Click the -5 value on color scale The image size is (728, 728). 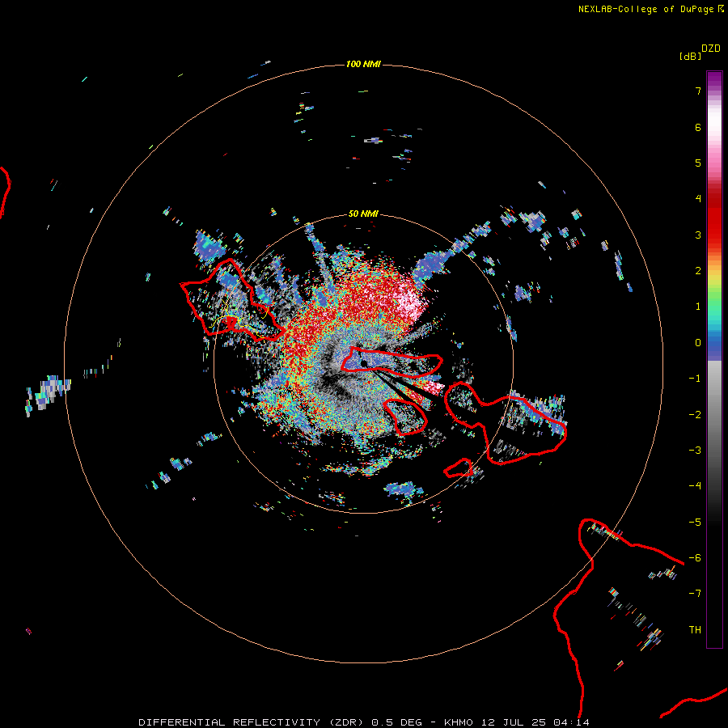coord(695,523)
